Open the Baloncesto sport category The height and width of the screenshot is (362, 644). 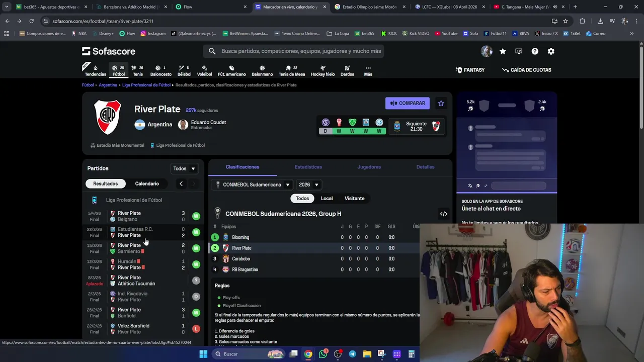(160, 70)
